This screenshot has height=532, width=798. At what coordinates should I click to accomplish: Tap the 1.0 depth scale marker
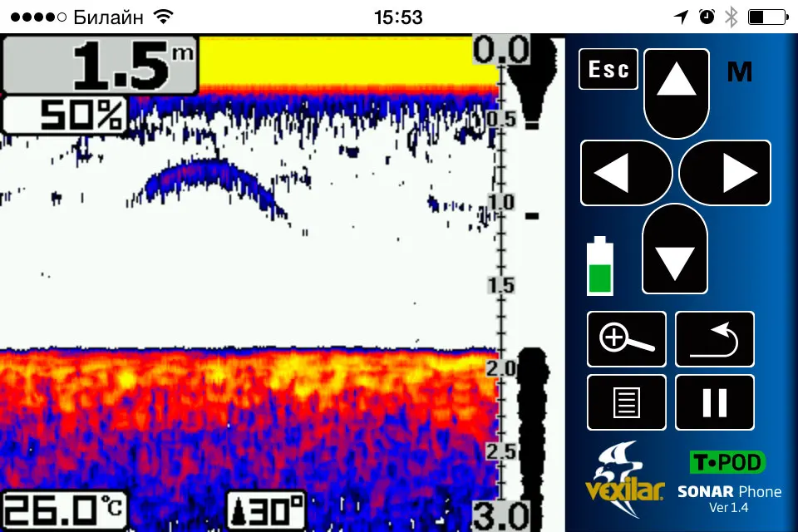(x=502, y=203)
